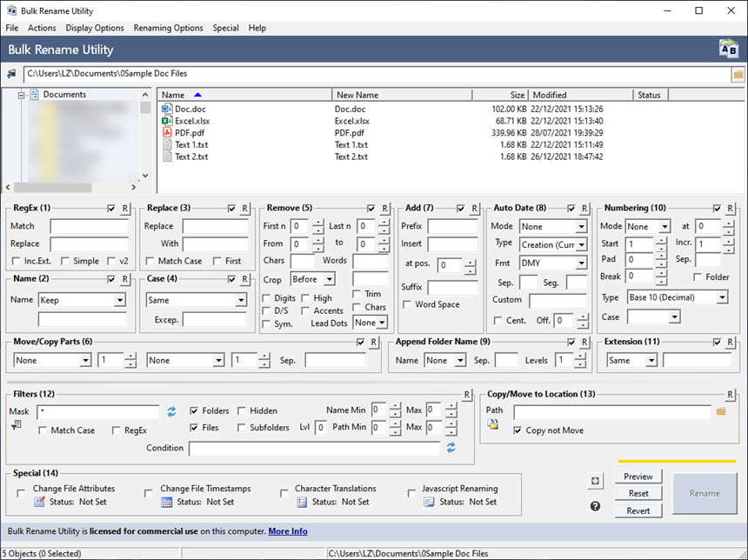Image resolution: width=748 pixels, height=560 pixels.
Task: Open the Change File Attributes settings icon
Action: [40, 502]
